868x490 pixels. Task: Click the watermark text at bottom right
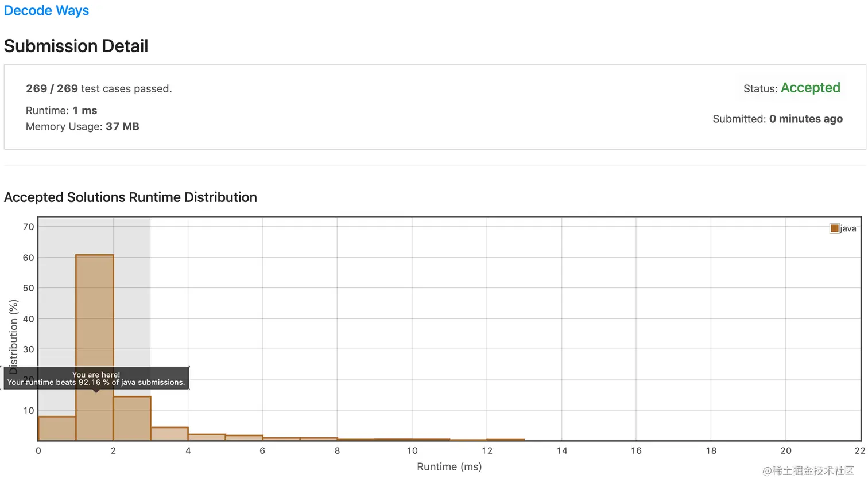point(808,471)
